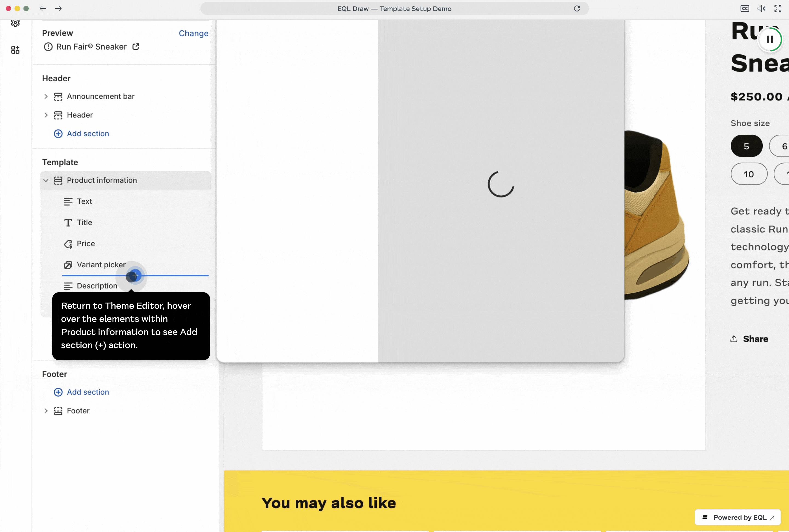789x532 pixels.
Task: Click the Share button
Action: click(x=749, y=339)
